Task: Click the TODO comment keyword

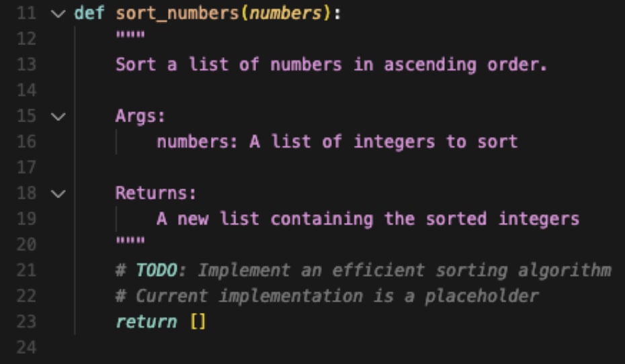Action: click(156, 271)
